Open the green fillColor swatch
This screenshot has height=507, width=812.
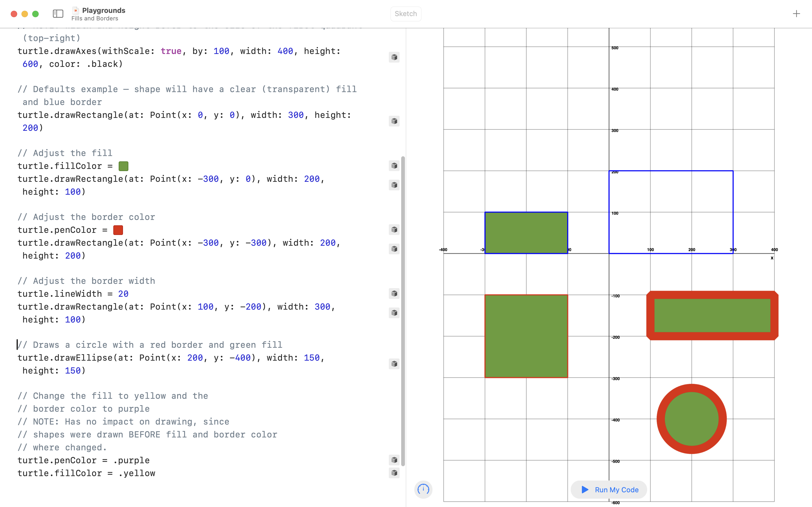click(123, 166)
